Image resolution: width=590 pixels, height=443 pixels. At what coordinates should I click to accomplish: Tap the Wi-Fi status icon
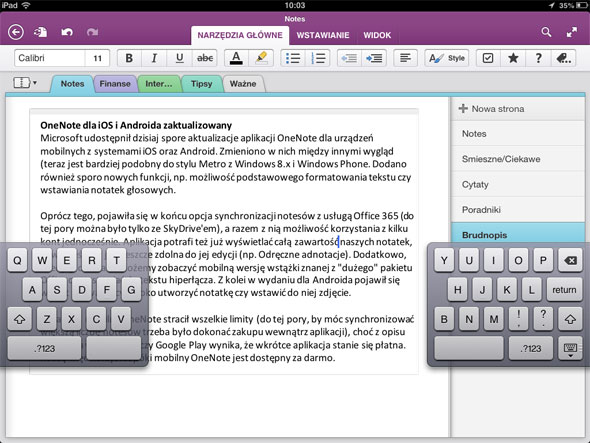point(26,5)
